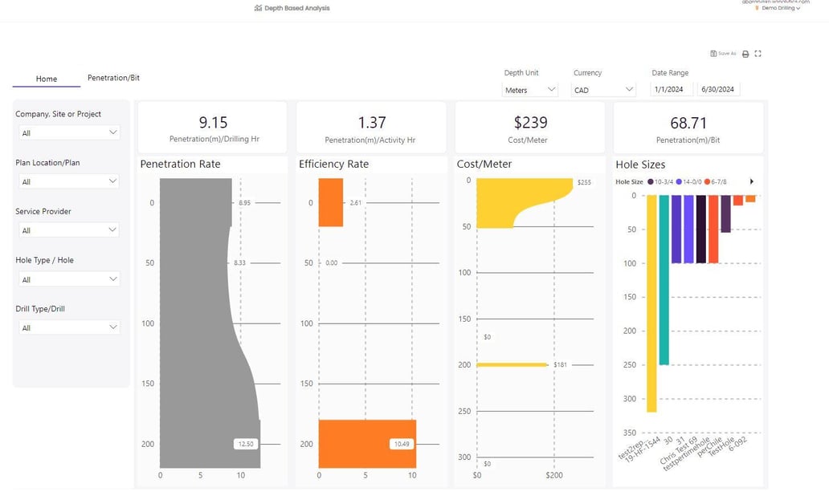Open the Company, Site or Project dropdown
This screenshot has height=504, width=829.
click(x=69, y=132)
